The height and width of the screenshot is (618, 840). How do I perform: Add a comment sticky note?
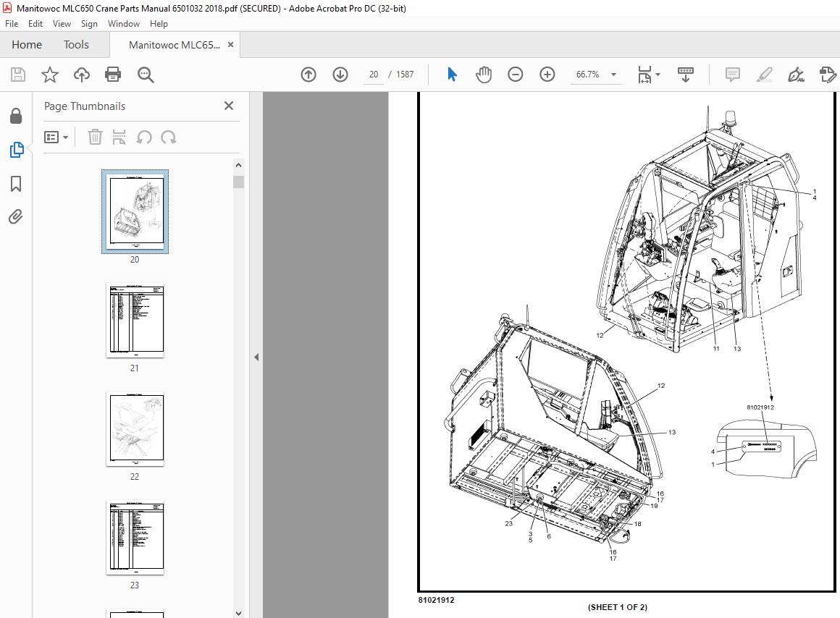pyautogui.click(x=732, y=75)
